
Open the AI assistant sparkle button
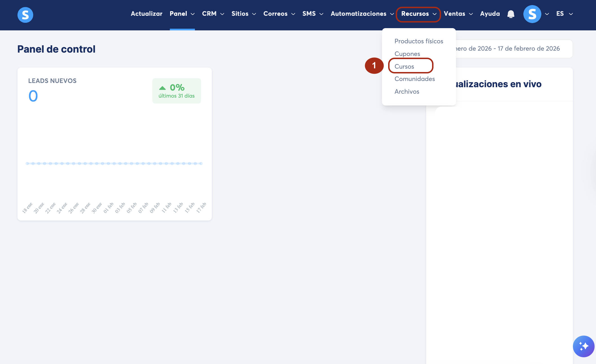click(583, 346)
